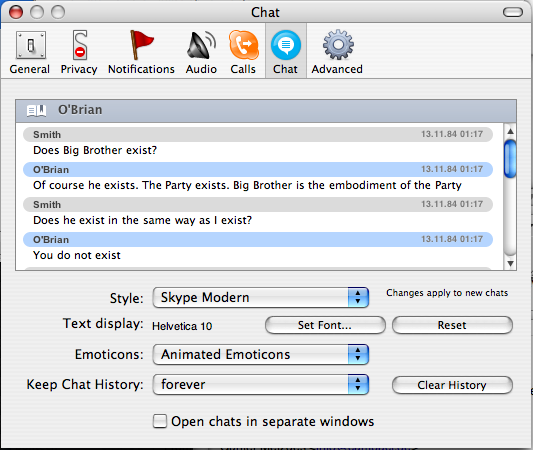
Task: Click the Clear History button
Action: point(452,385)
